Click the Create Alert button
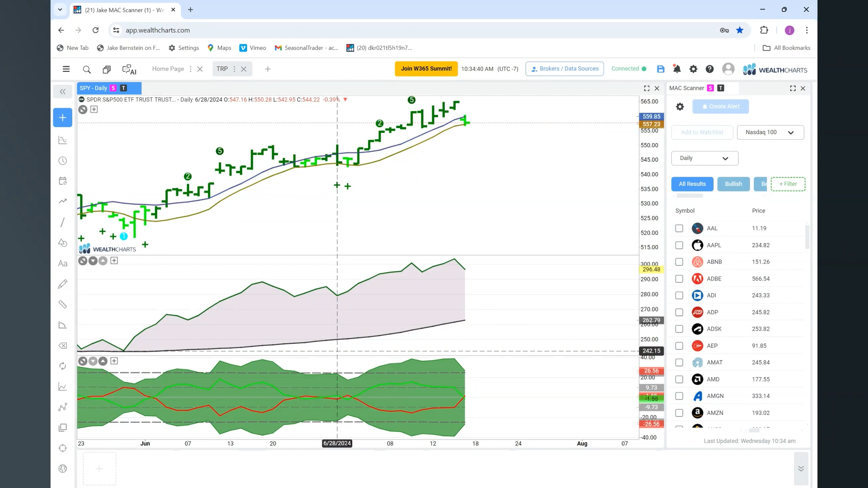868x488 pixels. [x=721, y=107]
